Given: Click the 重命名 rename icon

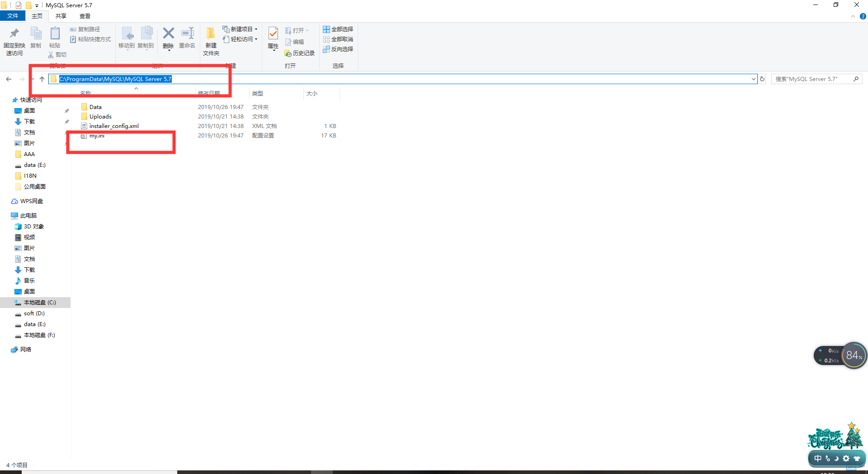Looking at the screenshot, I should tap(187, 33).
